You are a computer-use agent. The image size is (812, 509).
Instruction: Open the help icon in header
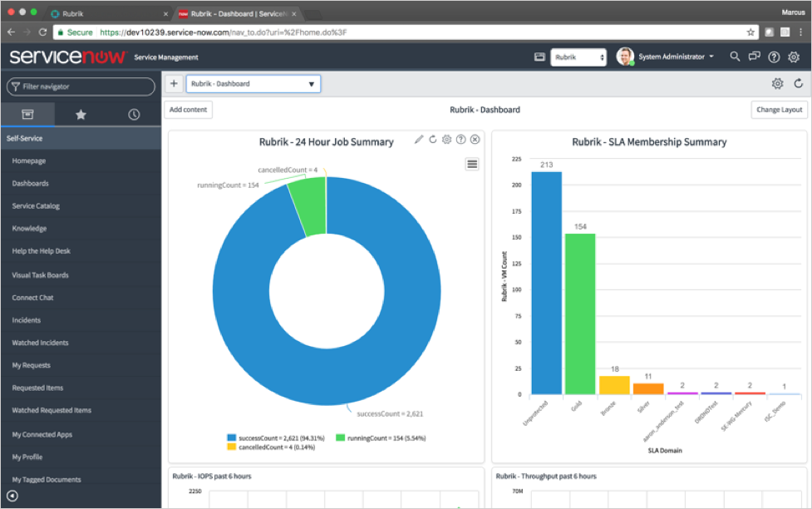pos(774,57)
